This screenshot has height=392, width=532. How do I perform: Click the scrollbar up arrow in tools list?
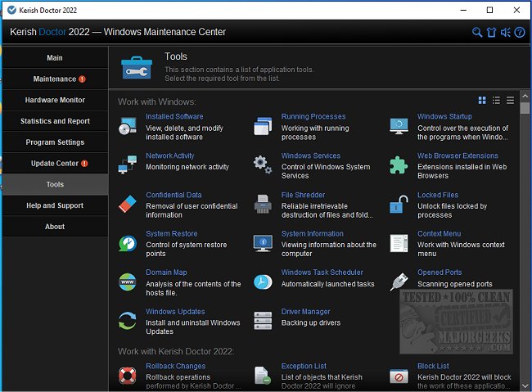[x=525, y=97]
